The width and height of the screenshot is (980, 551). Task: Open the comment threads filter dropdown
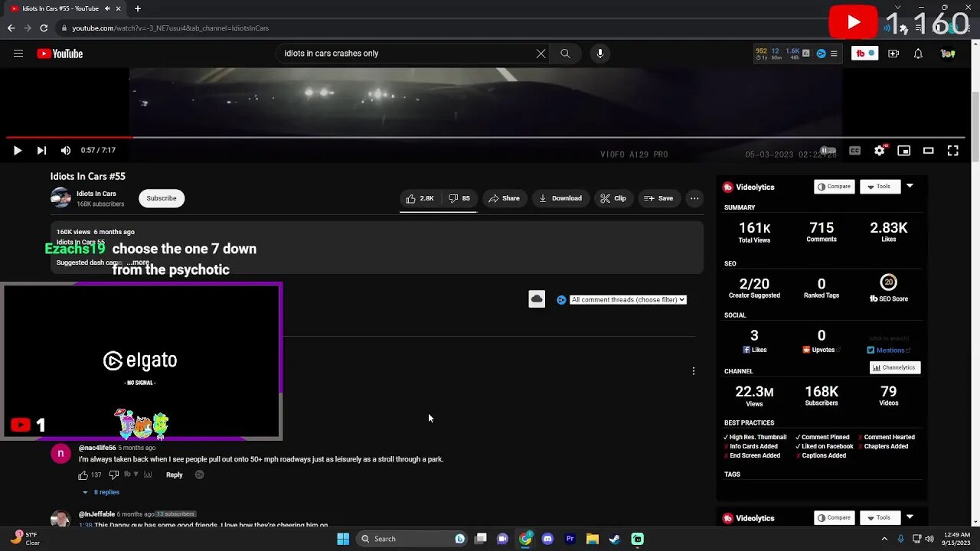pyautogui.click(x=628, y=300)
